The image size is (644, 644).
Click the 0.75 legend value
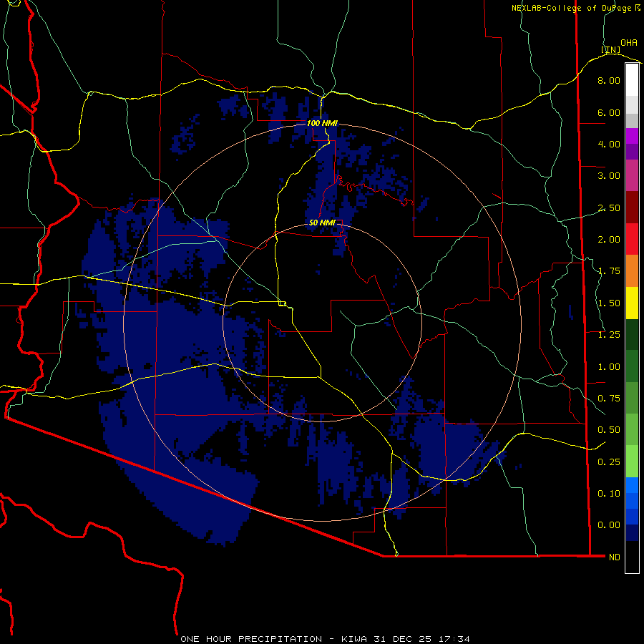click(609, 399)
